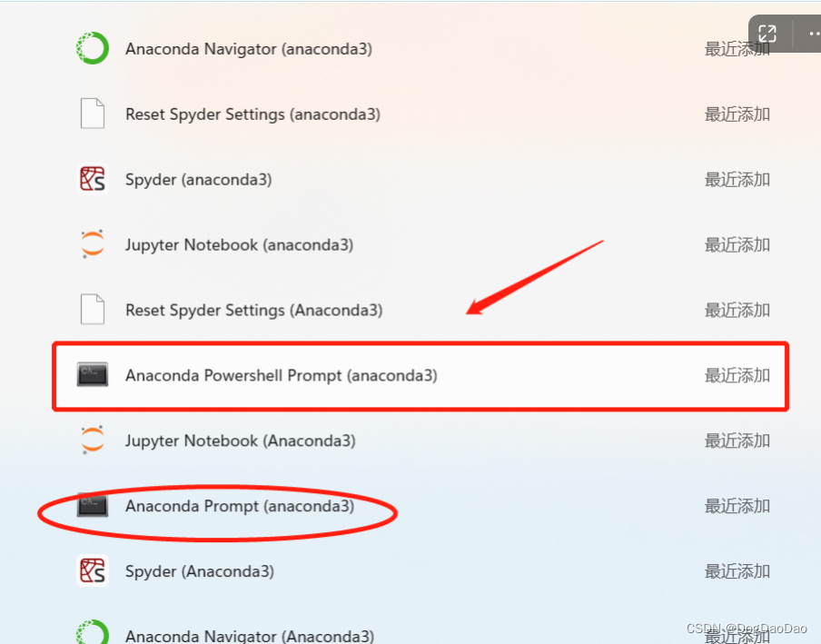Start Anaconda Navigator (Anaconda3)
Screen dimensions: 821x644
coord(247,636)
